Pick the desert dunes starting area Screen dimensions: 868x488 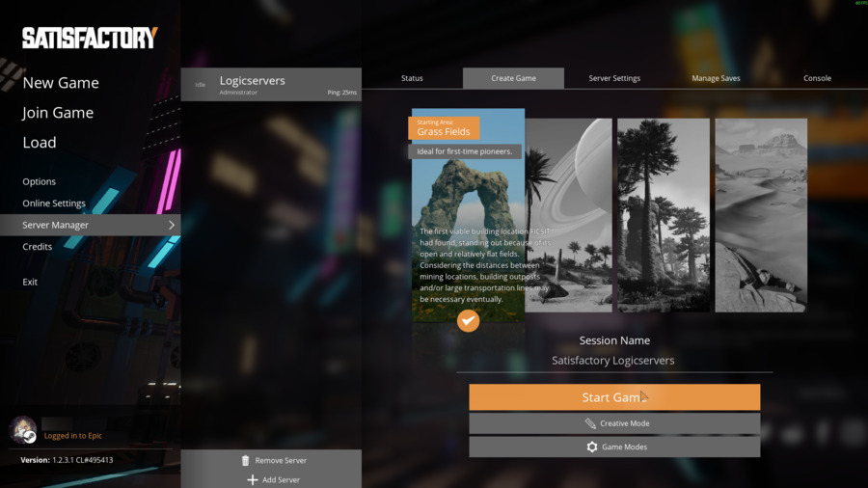(x=761, y=215)
